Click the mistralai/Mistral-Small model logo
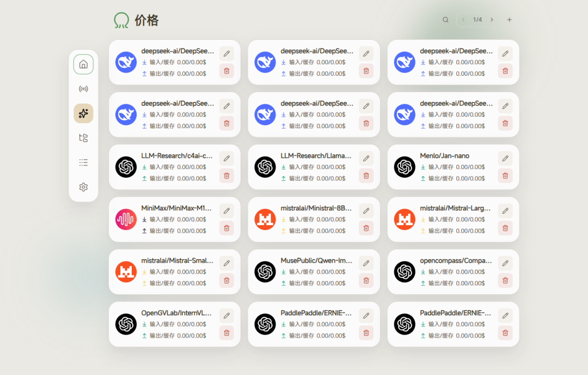This screenshot has height=375, width=588. tap(126, 272)
